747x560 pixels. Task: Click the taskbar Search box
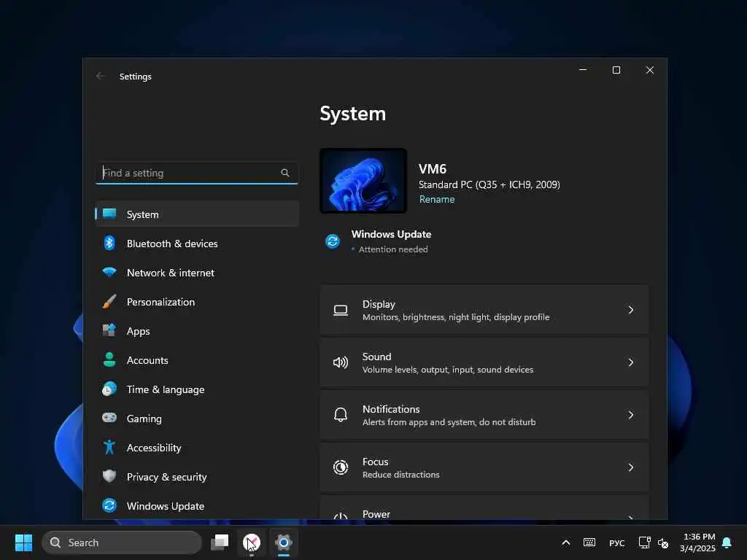coord(122,542)
